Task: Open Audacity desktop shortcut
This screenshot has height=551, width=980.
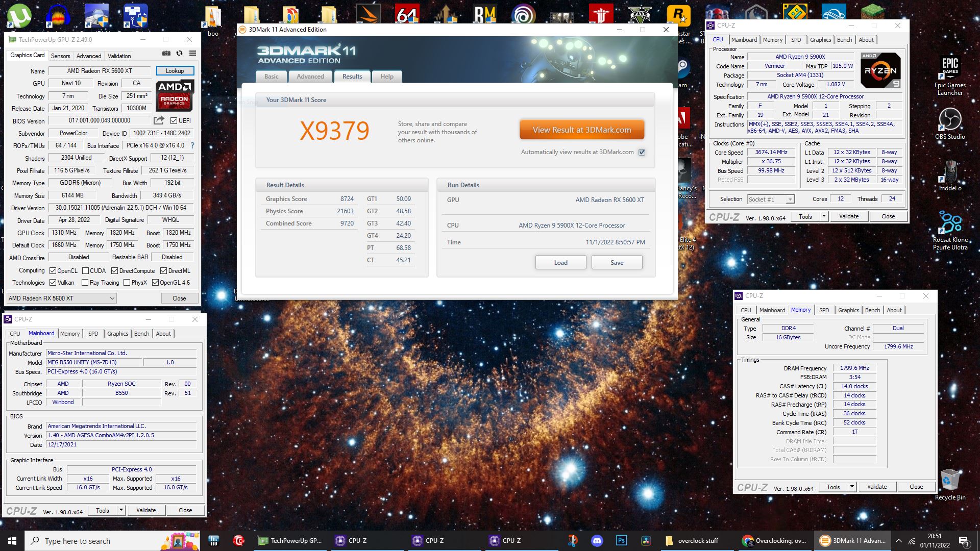Action: (x=58, y=15)
